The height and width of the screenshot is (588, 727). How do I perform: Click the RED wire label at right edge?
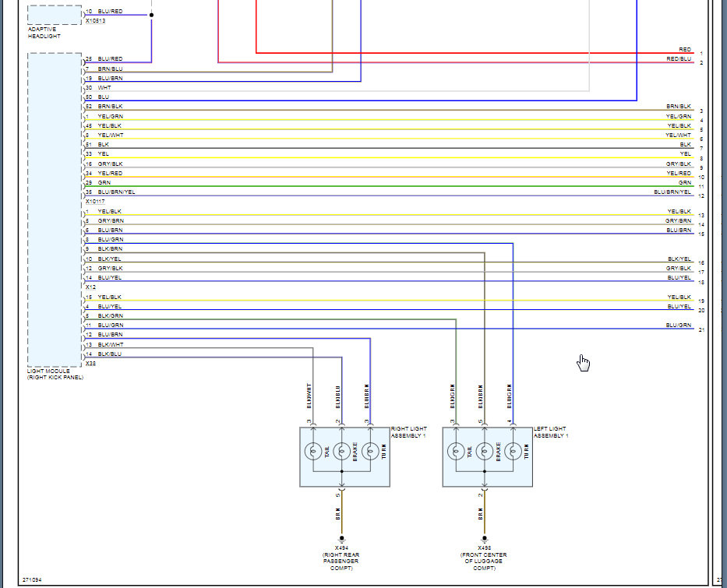pos(685,50)
